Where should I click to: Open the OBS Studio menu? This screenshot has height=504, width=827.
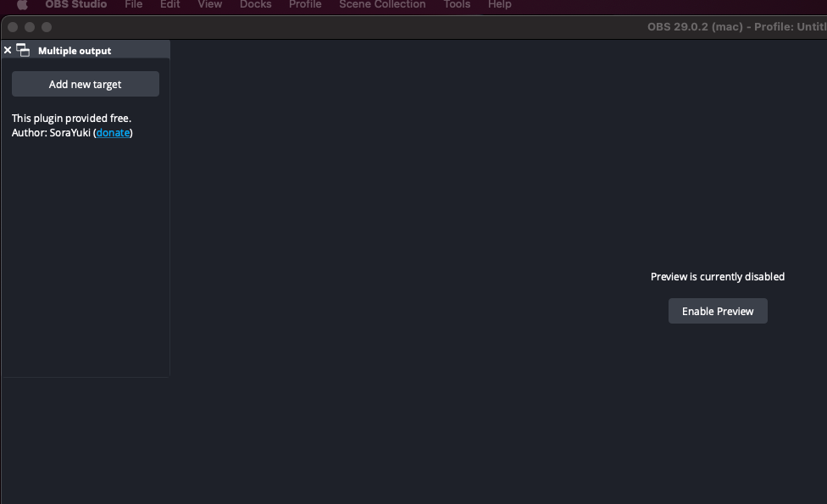click(x=75, y=5)
